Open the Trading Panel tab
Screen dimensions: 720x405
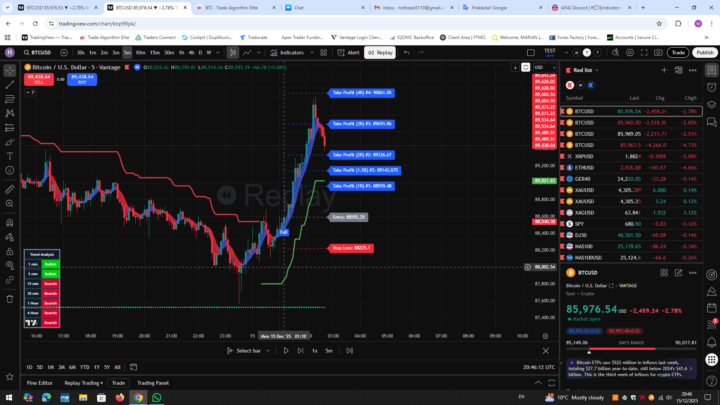tap(153, 383)
